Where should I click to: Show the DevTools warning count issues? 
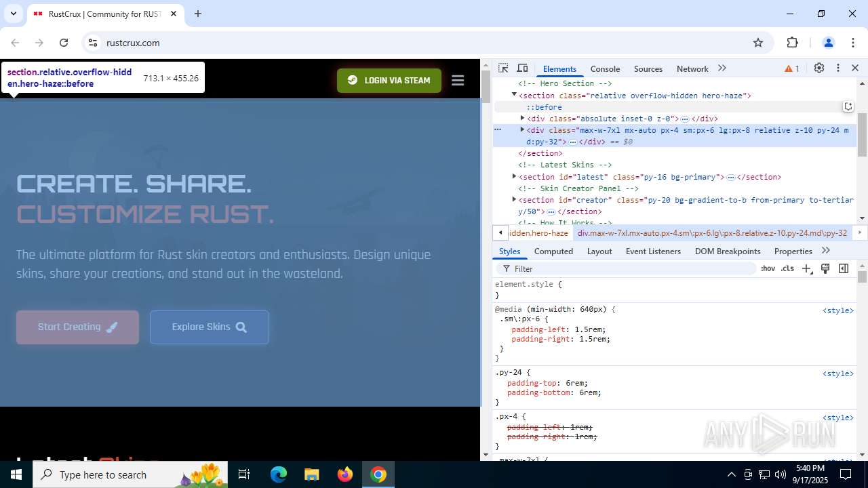click(792, 68)
